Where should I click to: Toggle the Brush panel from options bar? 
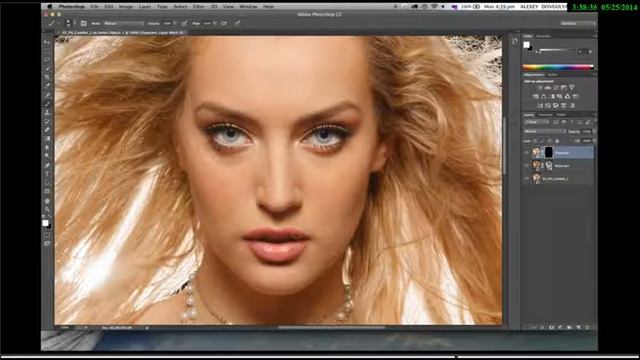tap(83, 23)
